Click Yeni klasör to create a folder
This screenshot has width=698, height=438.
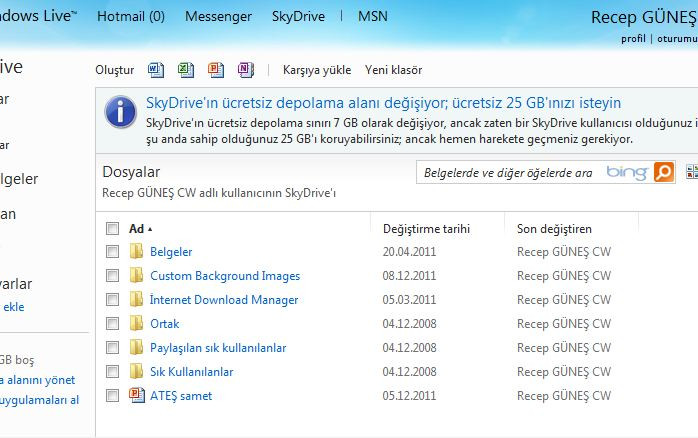point(394,70)
